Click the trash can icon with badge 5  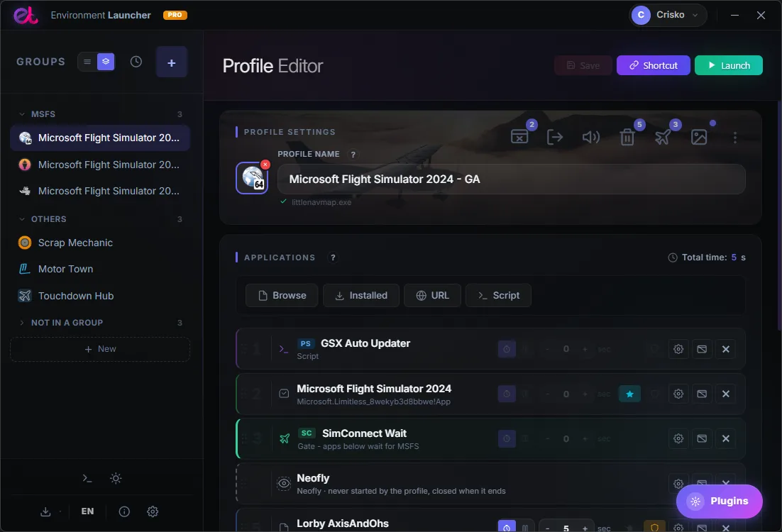click(627, 137)
